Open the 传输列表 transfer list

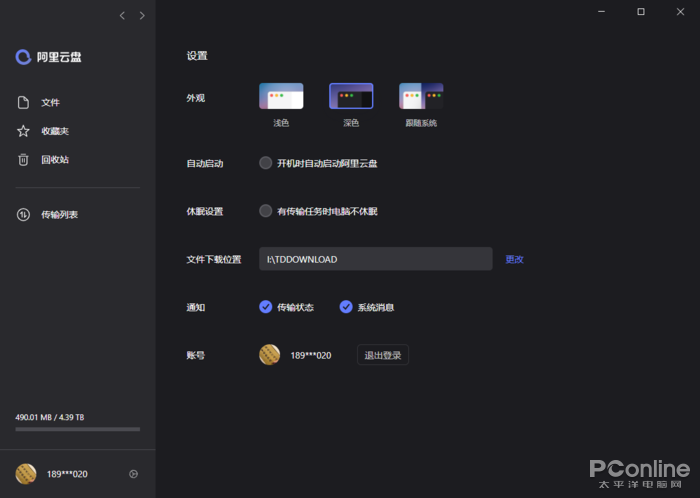(x=47, y=215)
